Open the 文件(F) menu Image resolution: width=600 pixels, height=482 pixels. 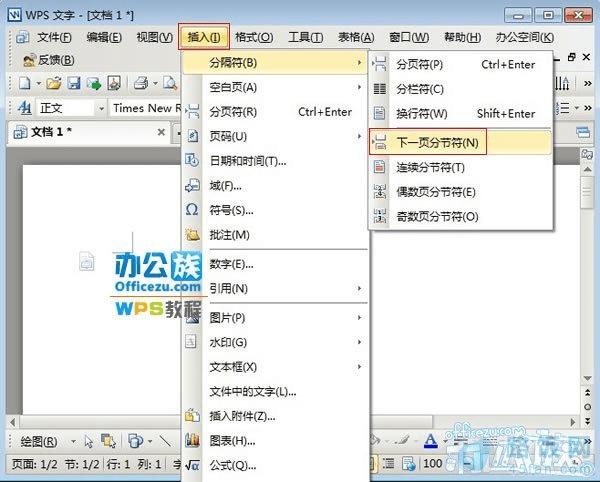tap(54, 37)
